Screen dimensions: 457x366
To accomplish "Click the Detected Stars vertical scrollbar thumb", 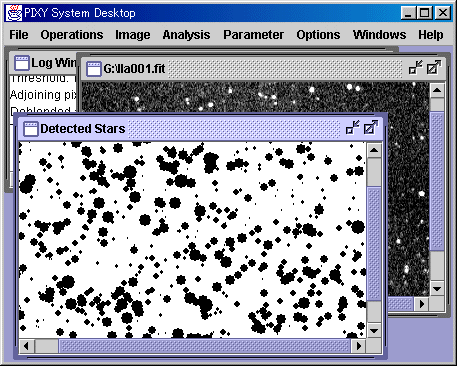I will click(x=374, y=244).
